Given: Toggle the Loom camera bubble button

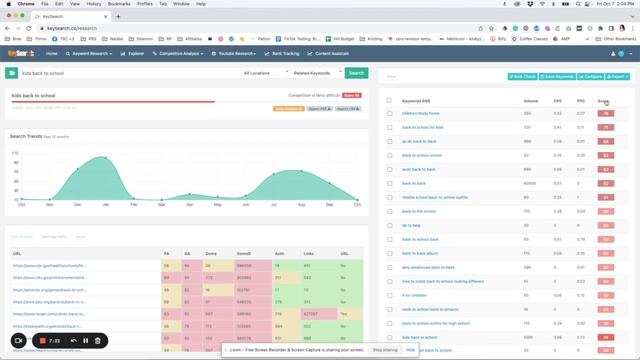Looking at the screenshot, I should [18, 340].
